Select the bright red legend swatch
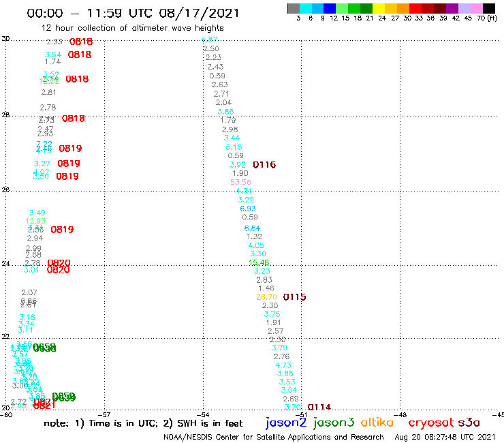 (415, 8)
